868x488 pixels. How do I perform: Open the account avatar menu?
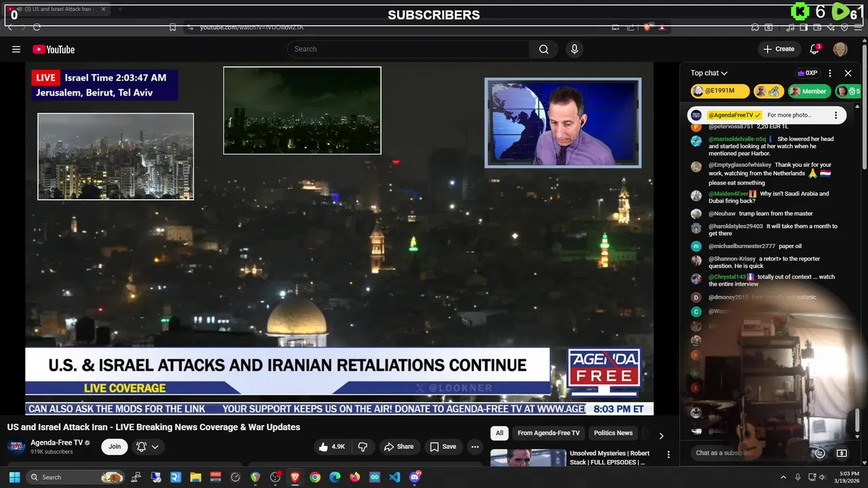pyautogui.click(x=840, y=49)
